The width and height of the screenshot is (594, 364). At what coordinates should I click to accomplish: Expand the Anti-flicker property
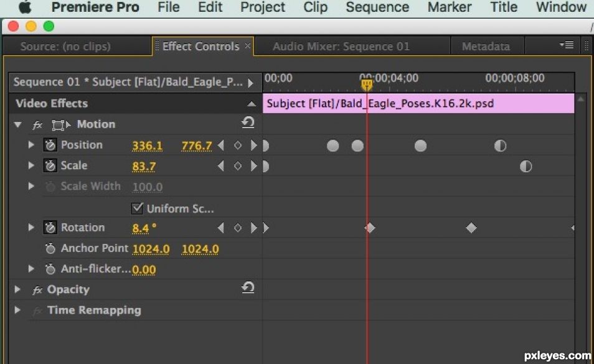(31, 269)
